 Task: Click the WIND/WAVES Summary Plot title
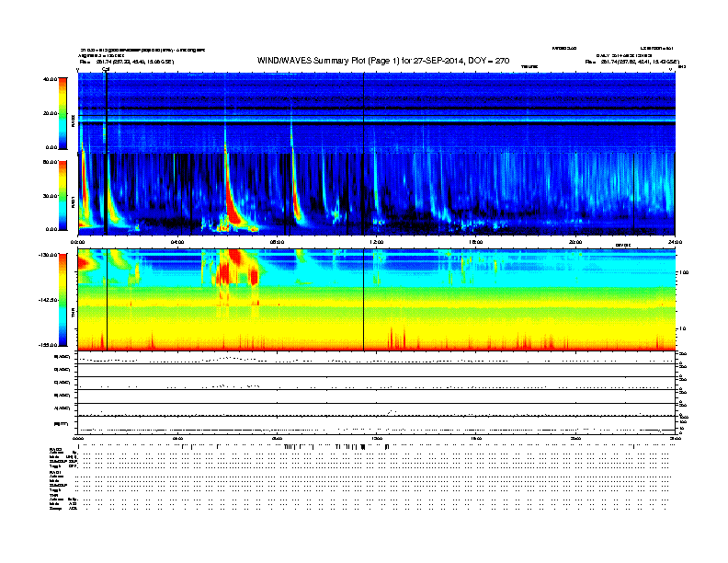[x=383, y=61]
